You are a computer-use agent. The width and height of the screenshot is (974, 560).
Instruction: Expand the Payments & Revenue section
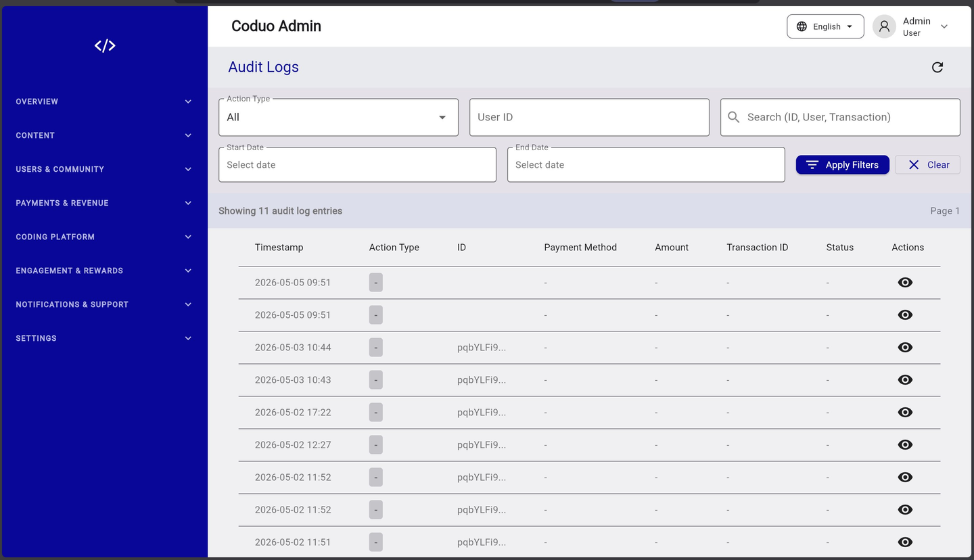tap(103, 203)
